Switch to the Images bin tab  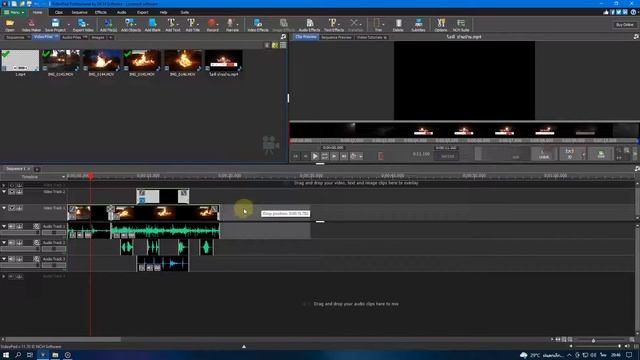pyautogui.click(x=98, y=37)
